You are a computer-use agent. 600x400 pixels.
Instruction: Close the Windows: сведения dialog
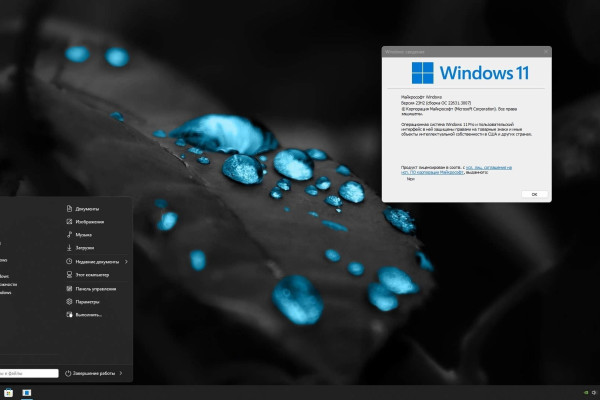point(546,52)
